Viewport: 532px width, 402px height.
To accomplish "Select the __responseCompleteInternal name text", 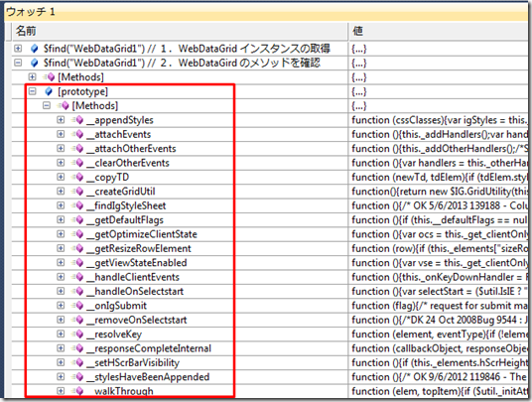I will tap(149, 348).
